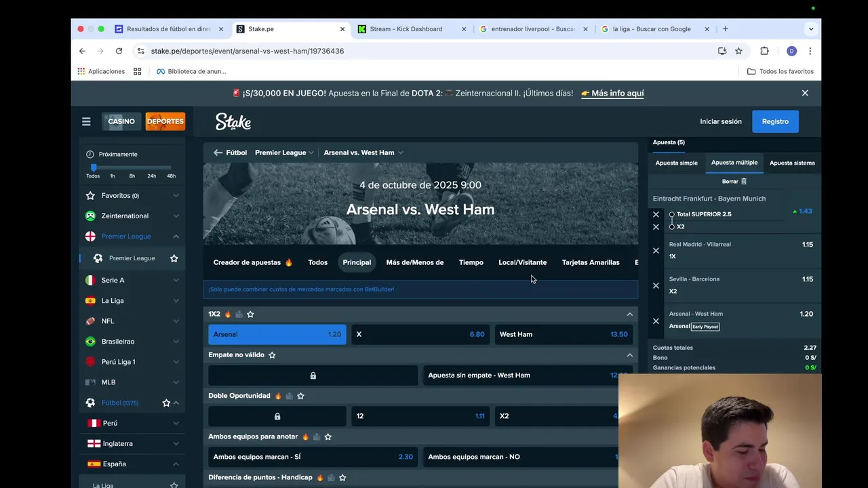Image resolution: width=868 pixels, height=488 pixels.
Task: Click Iniciar sesión link
Action: coord(721,121)
